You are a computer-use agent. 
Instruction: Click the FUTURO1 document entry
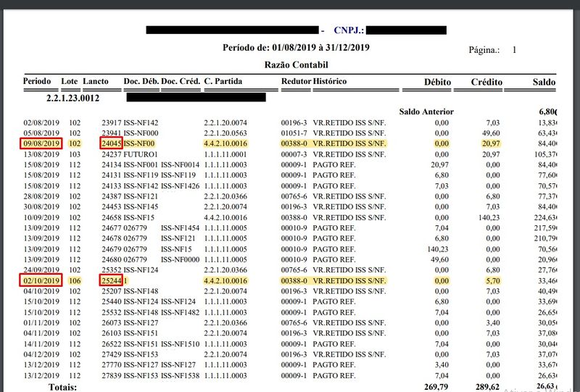click(x=141, y=154)
